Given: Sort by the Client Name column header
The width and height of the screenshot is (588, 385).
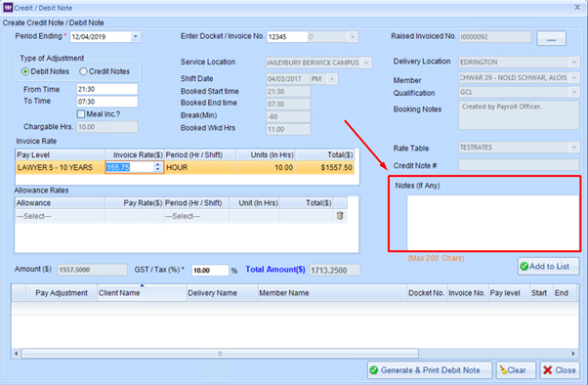Looking at the screenshot, I should coord(142,293).
